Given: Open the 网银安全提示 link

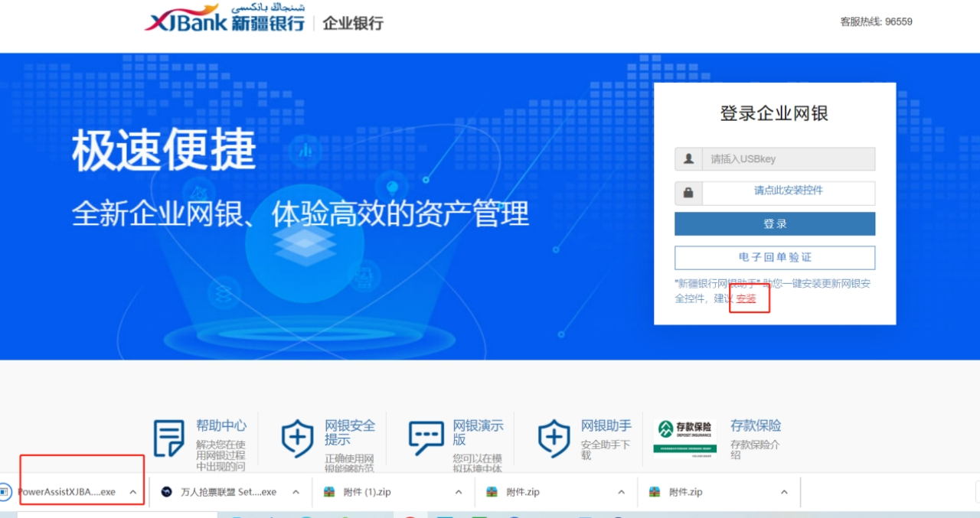Looking at the screenshot, I should pos(350,432).
